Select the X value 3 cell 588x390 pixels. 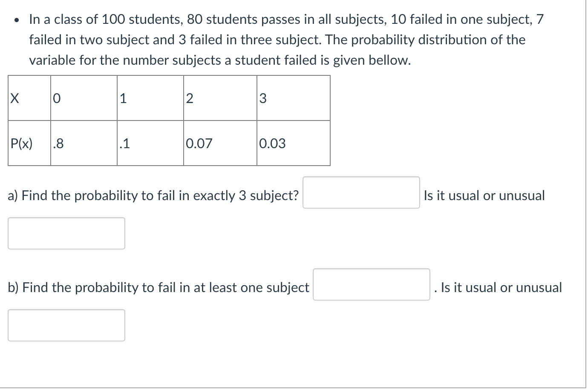tap(293, 98)
